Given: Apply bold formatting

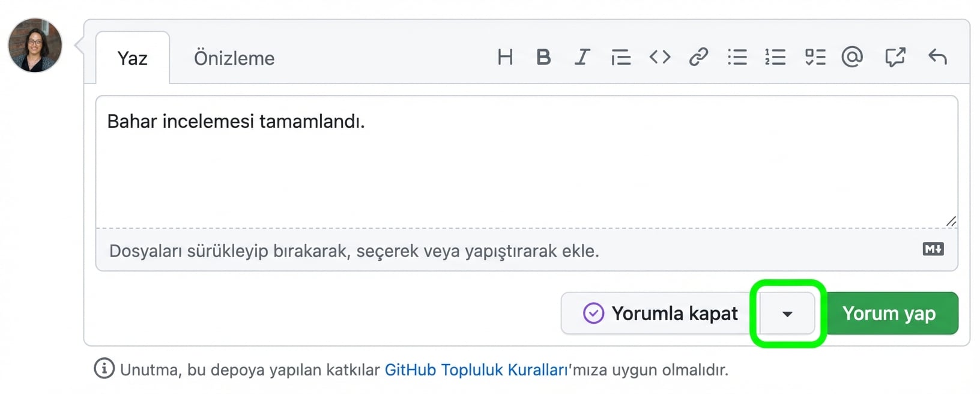Looking at the screenshot, I should (543, 57).
